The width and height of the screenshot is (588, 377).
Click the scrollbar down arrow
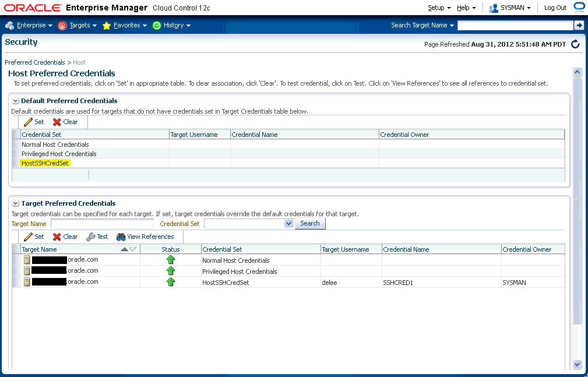click(577, 364)
